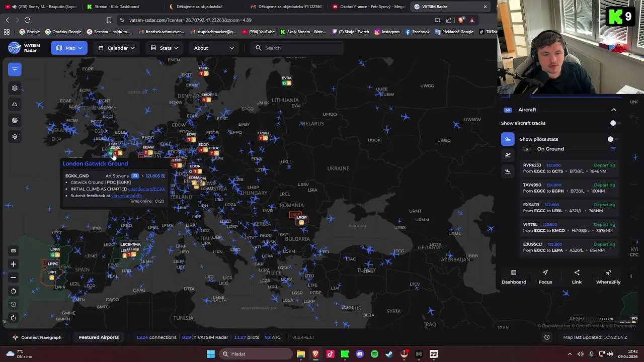Click Connect Navigraph button
Screen dimensions: 644x362
[37, 337]
